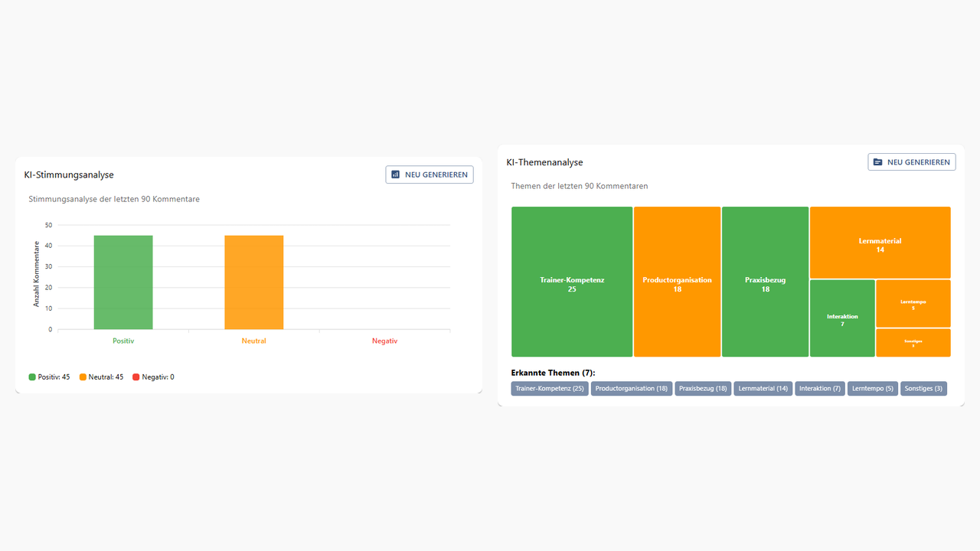
Task: Select the Interaktion (7) chip
Action: tap(820, 389)
